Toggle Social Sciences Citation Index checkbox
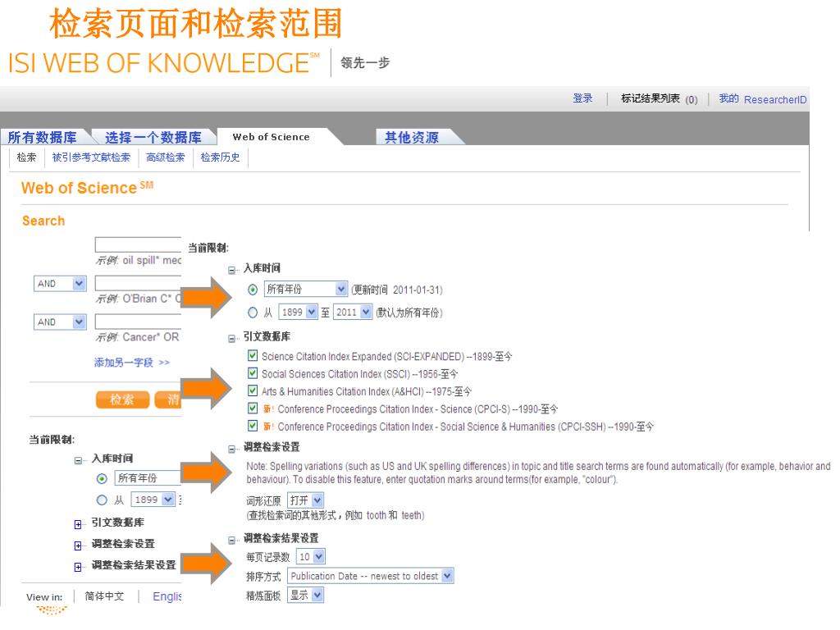The height and width of the screenshot is (630, 840). click(253, 373)
